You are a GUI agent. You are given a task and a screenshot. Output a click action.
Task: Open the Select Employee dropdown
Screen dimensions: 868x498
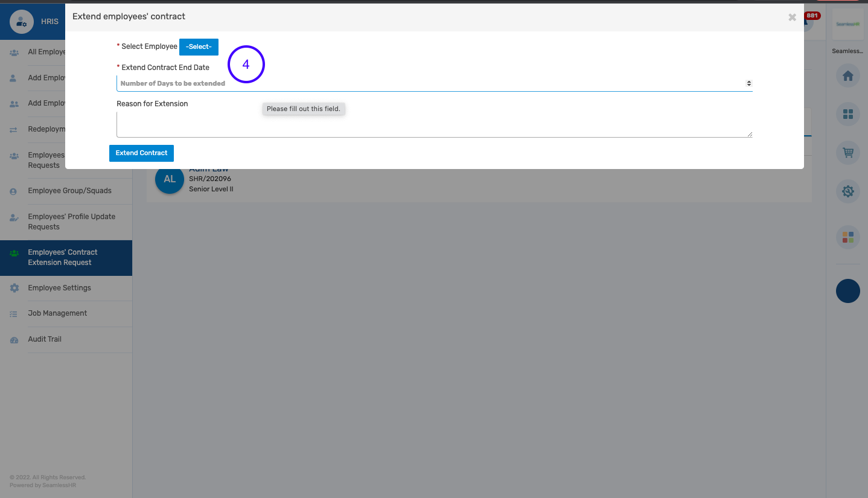[x=199, y=47]
